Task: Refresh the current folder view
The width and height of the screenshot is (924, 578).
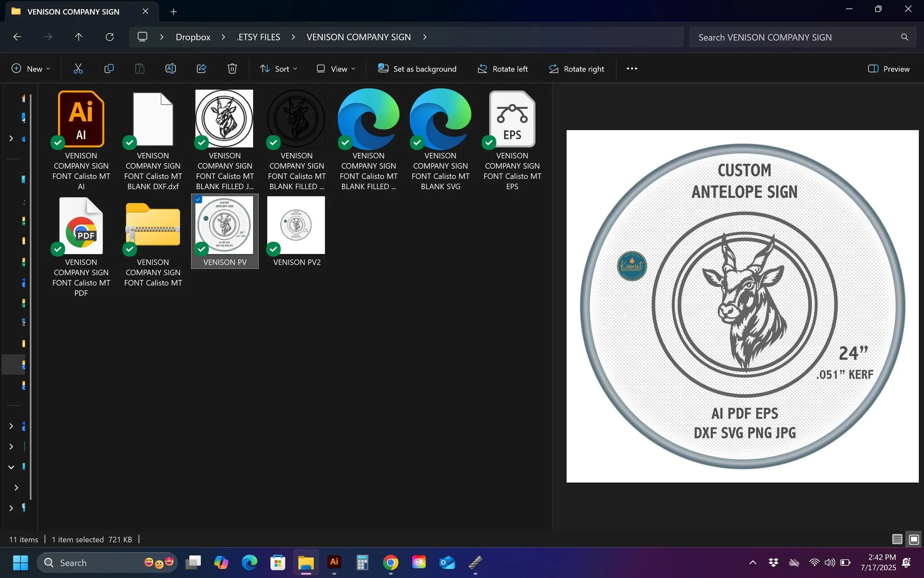Action: pos(110,37)
